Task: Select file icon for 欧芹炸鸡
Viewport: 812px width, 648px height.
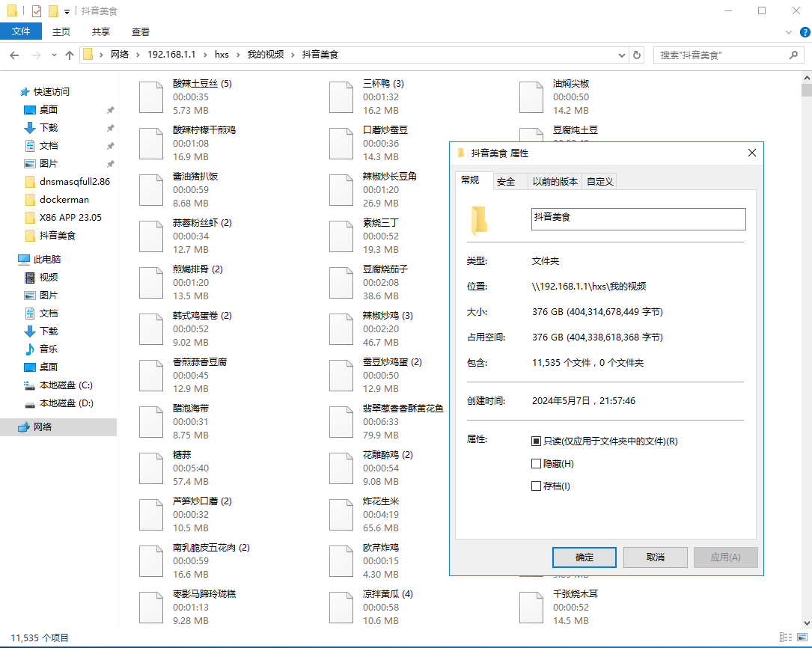Action: [341, 561]
